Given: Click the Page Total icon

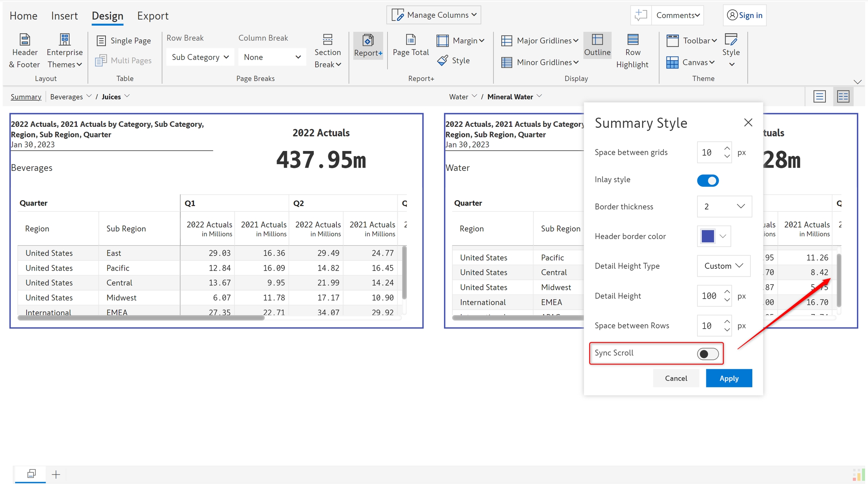Looking at the screenshot, I should pyautogui.click(x=411, y=40).
